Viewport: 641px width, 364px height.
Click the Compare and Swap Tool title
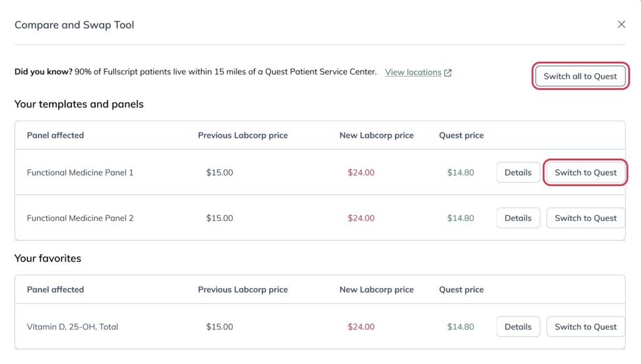coord(74,25)
